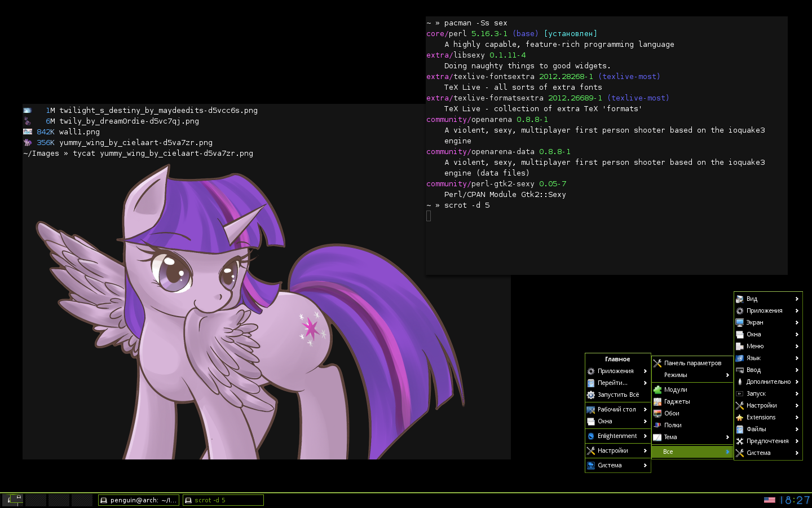Click the gear icon beside Запустить Всё

(x=591, y=395)
